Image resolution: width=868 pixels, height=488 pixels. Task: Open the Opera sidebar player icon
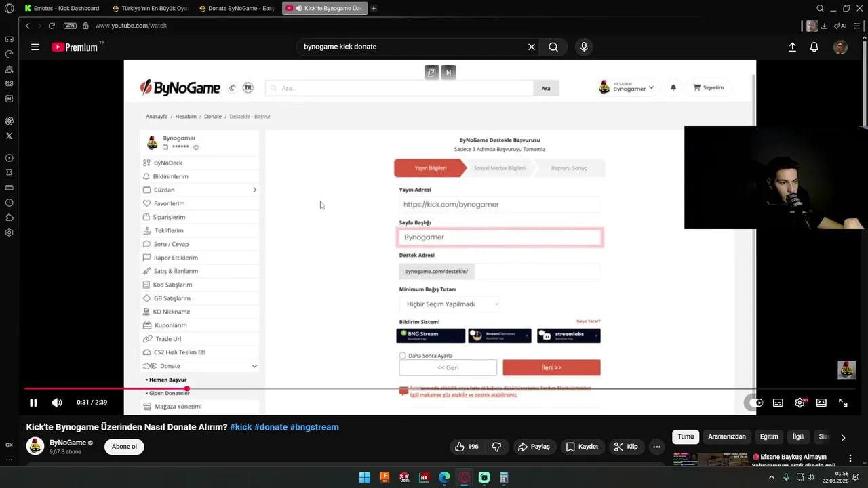(9, 158)
